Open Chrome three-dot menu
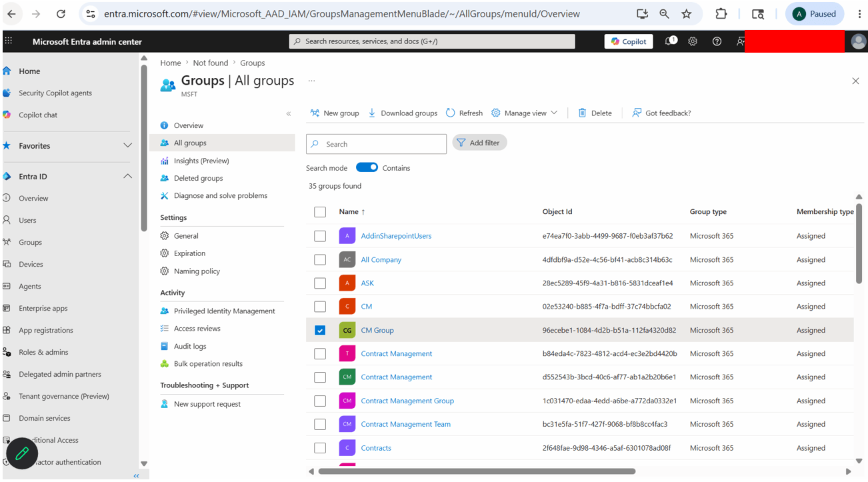The width and height of the screenshot is (868, 482). (x=859, y=13)
